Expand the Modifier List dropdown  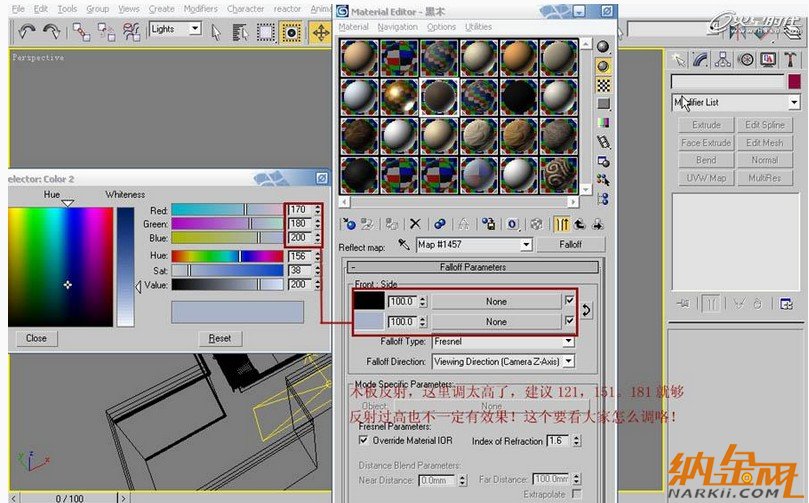(794, 102)
